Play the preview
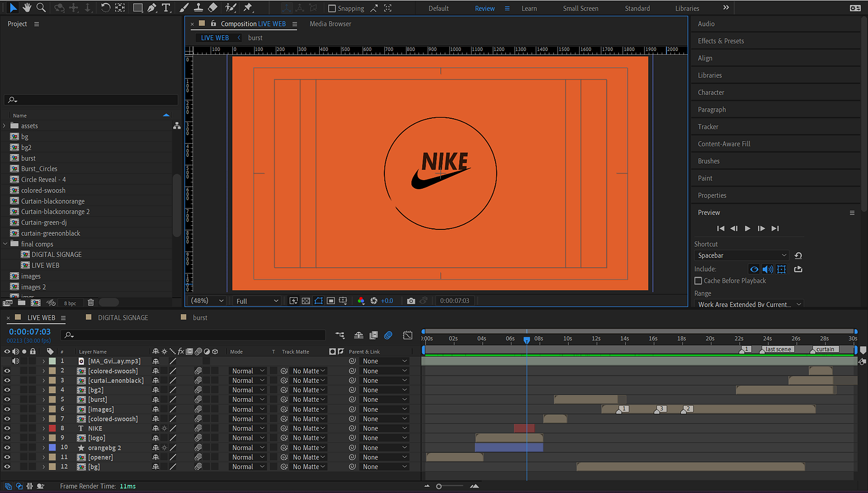The height and width of the screenshot is (493, 868). tap(747, 228)
